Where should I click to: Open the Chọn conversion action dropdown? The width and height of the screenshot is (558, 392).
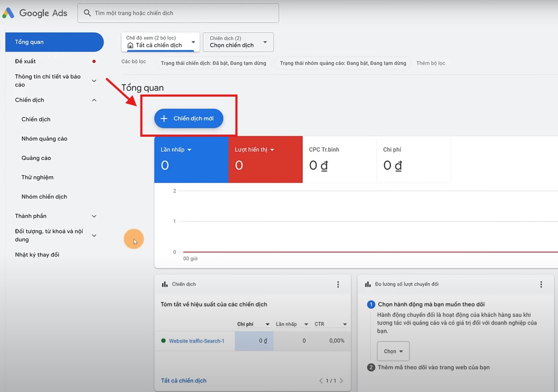392,351
